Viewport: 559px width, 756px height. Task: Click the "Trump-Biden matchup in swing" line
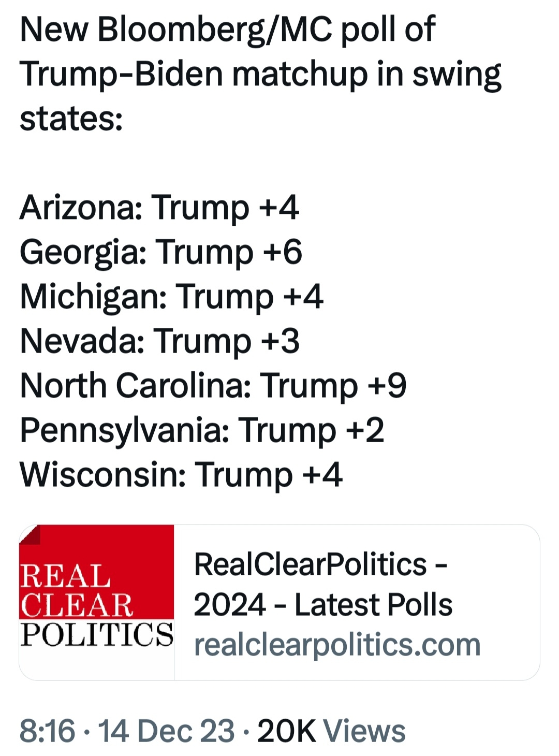(x=261, y=74)
